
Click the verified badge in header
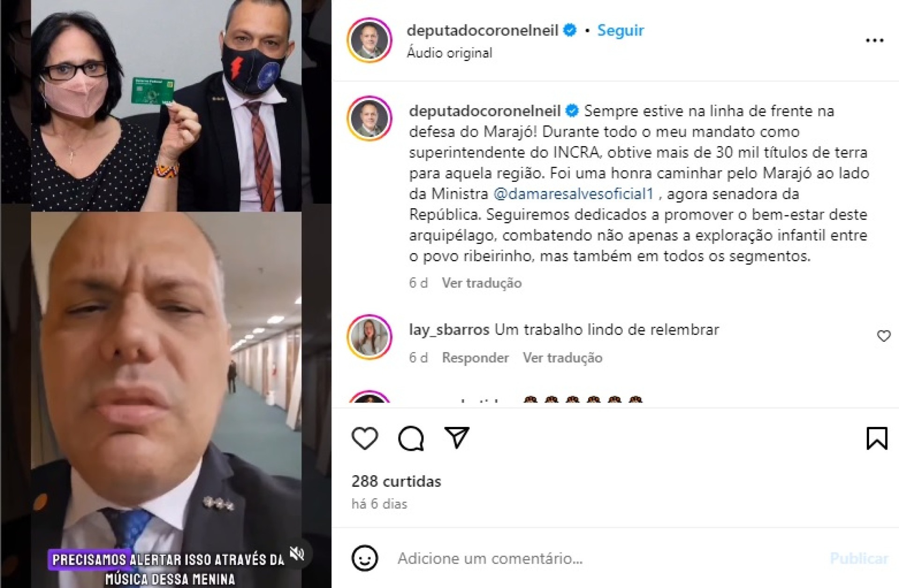coord(569,30)
